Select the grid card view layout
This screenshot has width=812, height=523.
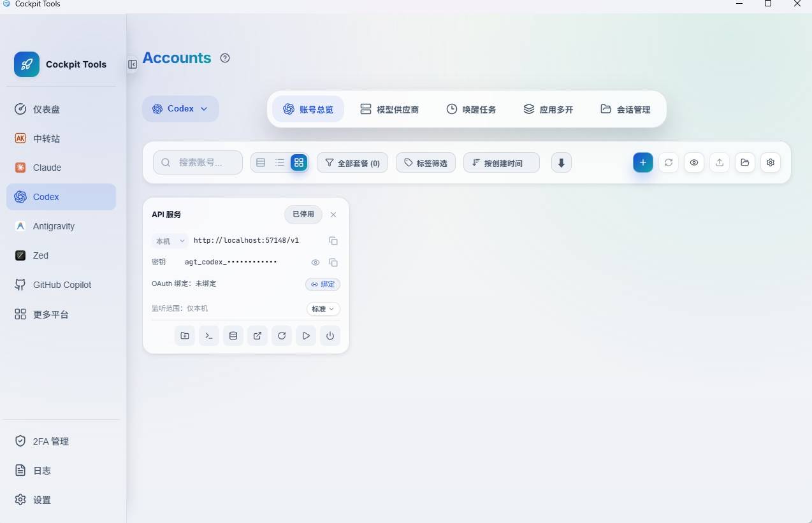299,162
